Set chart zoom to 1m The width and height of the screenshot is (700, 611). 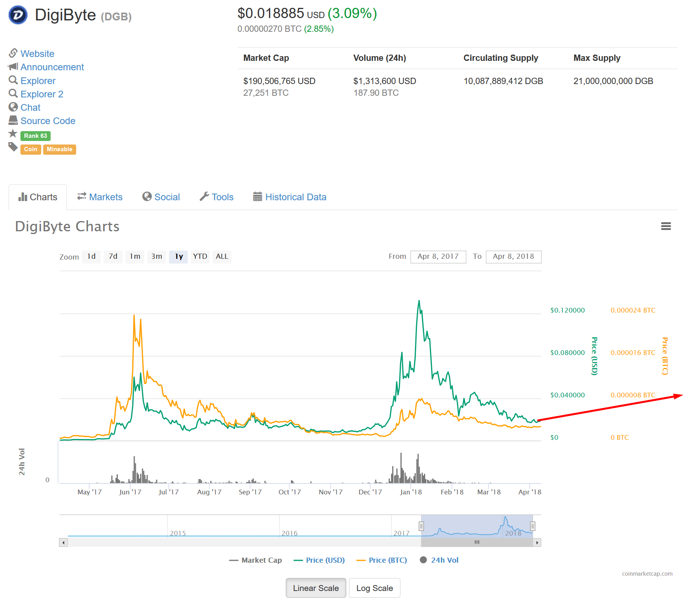coord(135,256)
